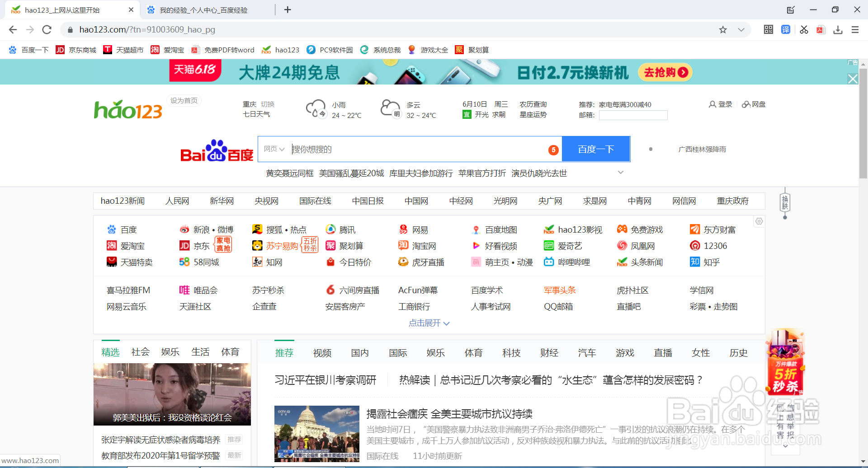The width and height of the screenshot is (868, 468).
Task: Open 免费PDF转word bookmark
Action: 223,50
